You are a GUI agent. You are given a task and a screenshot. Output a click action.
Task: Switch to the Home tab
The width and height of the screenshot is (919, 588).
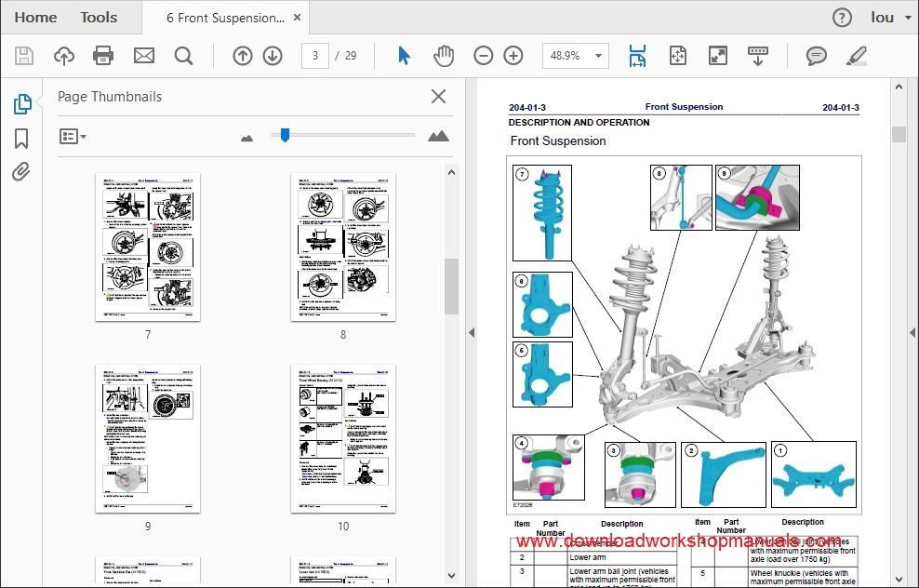coord(35,18)
